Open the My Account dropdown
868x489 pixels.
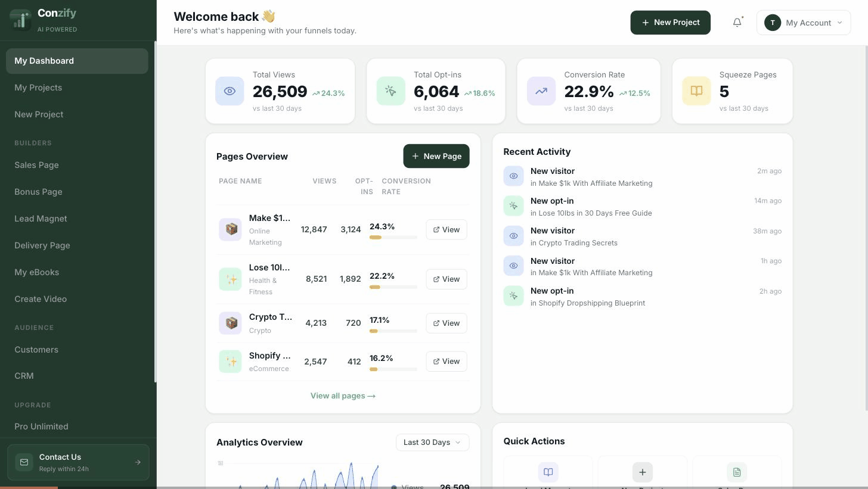point(804,23)
